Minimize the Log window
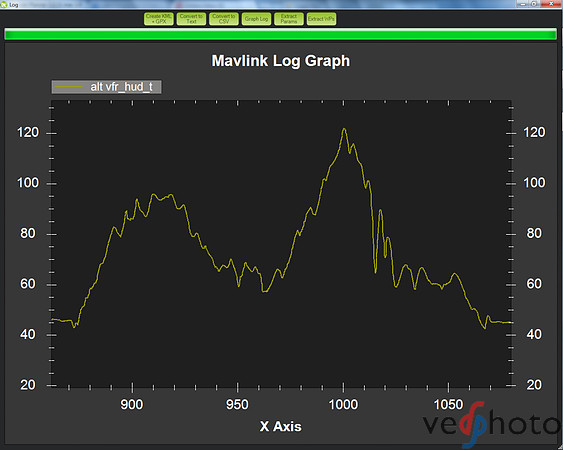563x450 pixels. pyautogui.click(x=523, y=4)
